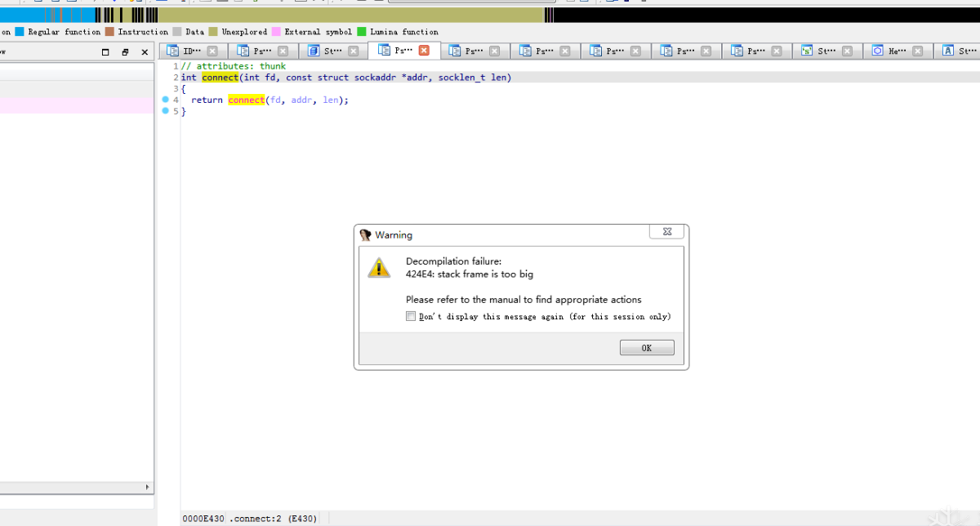Click the Lumina function legend swatch

tap(362, 32)
